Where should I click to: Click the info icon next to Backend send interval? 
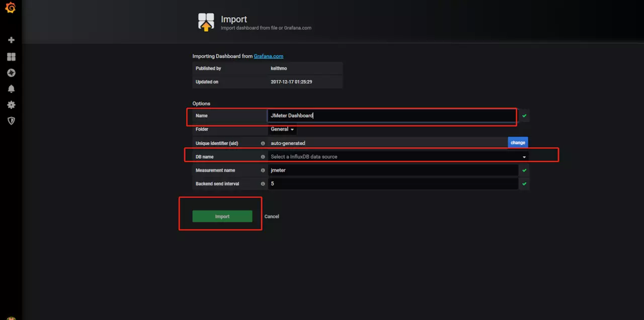pos(263,184)
